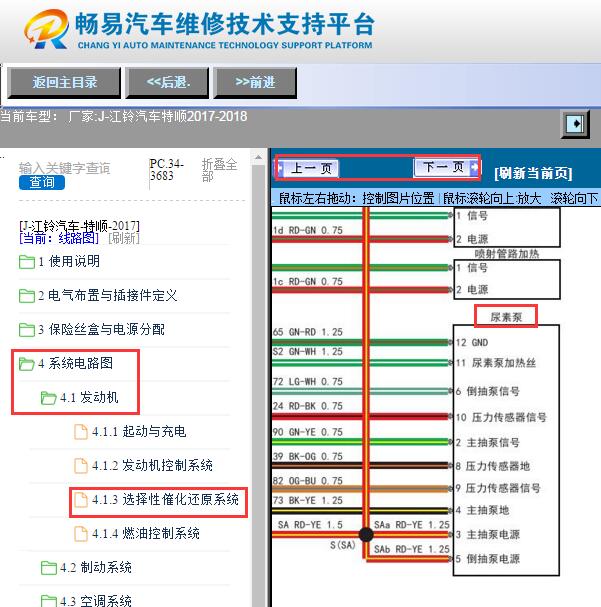Click document icon of 4.1.4 燃油控制系统
Viewport: 601px width, 607px height.
pos(80,534)
